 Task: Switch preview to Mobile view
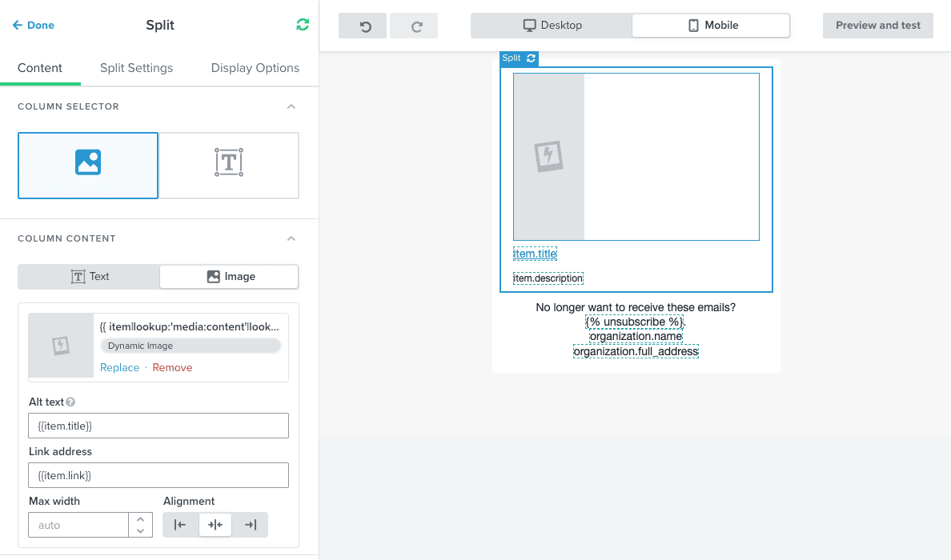711,26
